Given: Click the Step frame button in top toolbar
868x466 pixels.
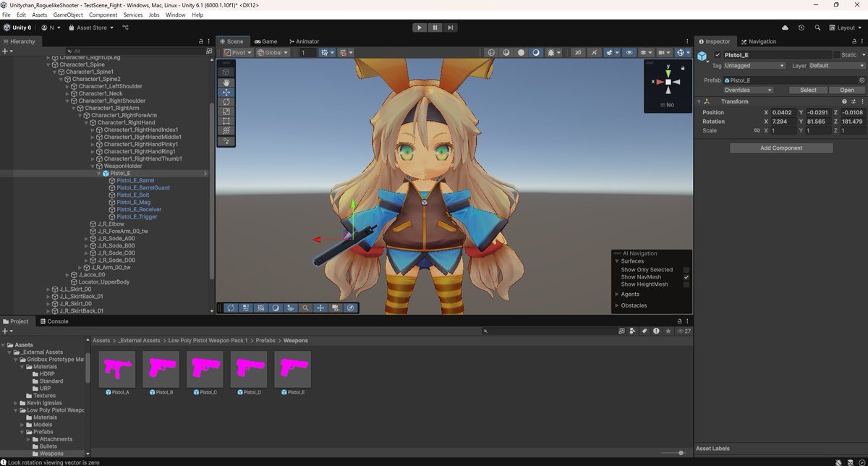Looking at the screenshot, I should (451, 27).
